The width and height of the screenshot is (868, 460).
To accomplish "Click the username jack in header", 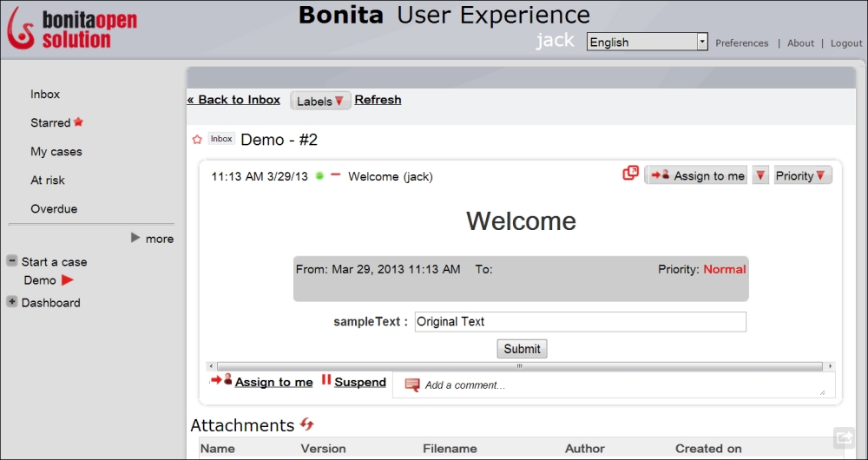I will click(556, 41).
